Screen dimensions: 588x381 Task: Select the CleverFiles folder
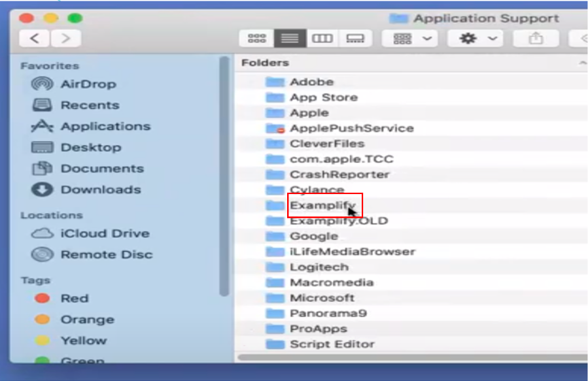(x=315, y=144)
